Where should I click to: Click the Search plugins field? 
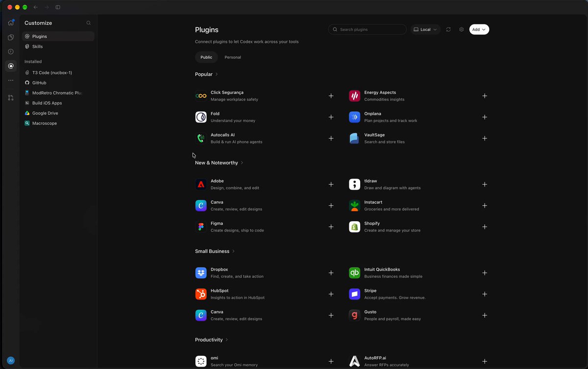[x=367, y=29]
